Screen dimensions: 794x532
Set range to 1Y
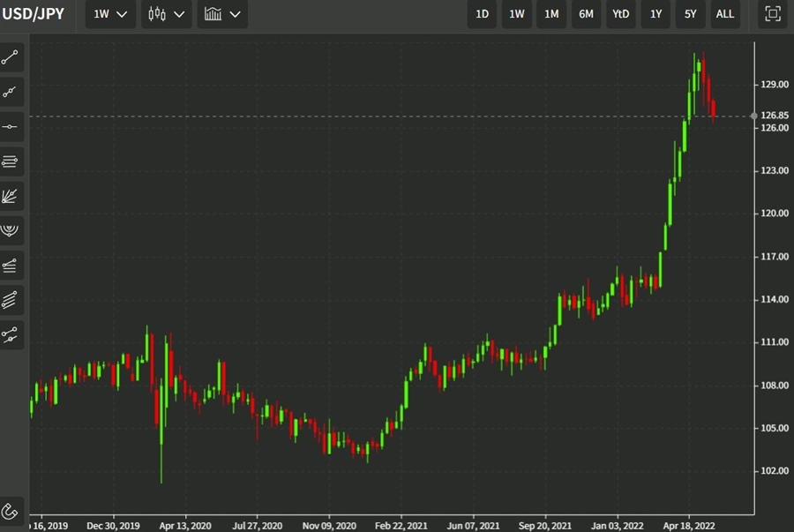coord(655,14)
